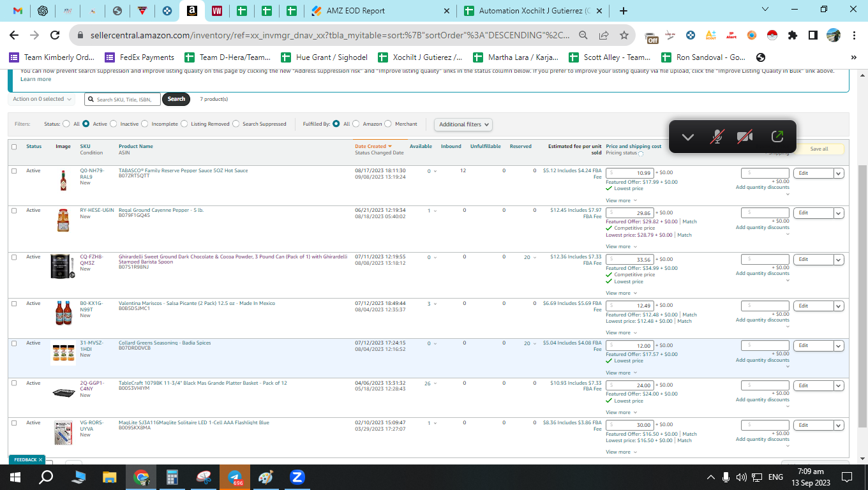Expand View more under TableCraft pricing
868x490 pixels.
click(x=621, y=412)
